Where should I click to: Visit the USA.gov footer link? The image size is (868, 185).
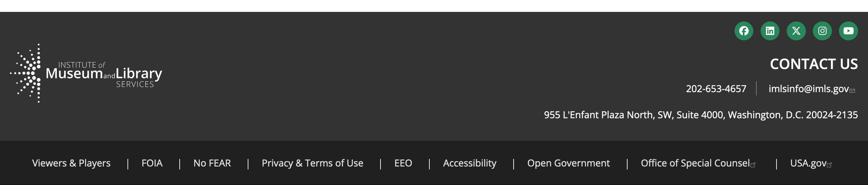click(x=808, y=163)
